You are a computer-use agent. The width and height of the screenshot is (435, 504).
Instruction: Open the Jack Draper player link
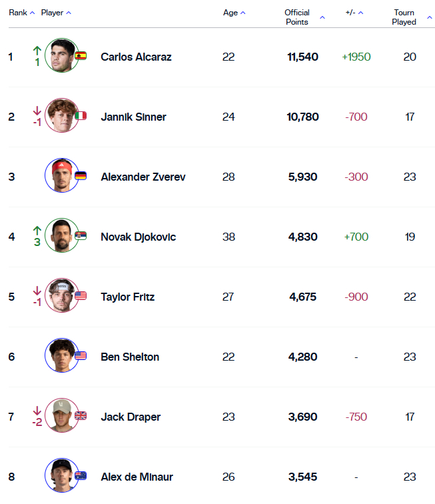[x=131, y=417]
